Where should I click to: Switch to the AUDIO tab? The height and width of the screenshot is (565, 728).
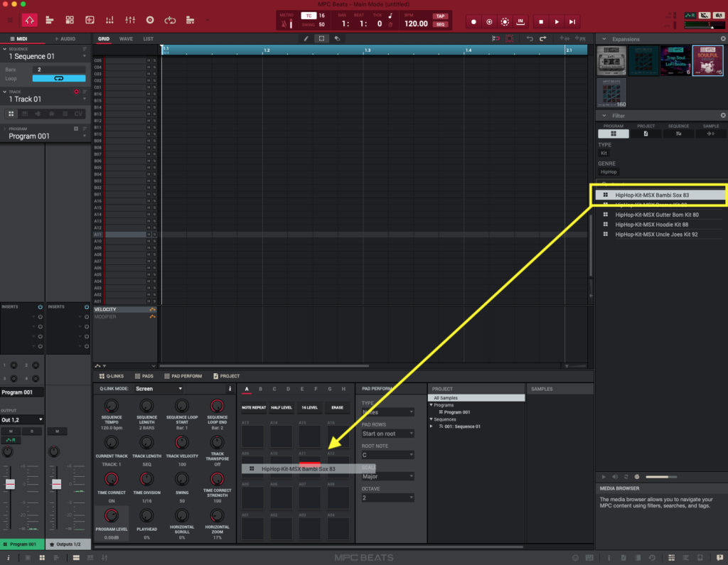coord(65,39)
